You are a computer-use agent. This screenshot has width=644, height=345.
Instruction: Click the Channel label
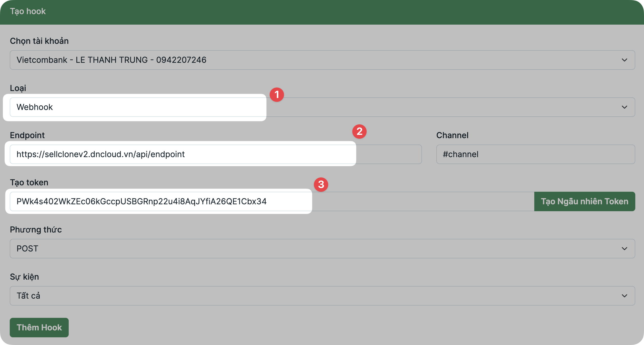452,135
